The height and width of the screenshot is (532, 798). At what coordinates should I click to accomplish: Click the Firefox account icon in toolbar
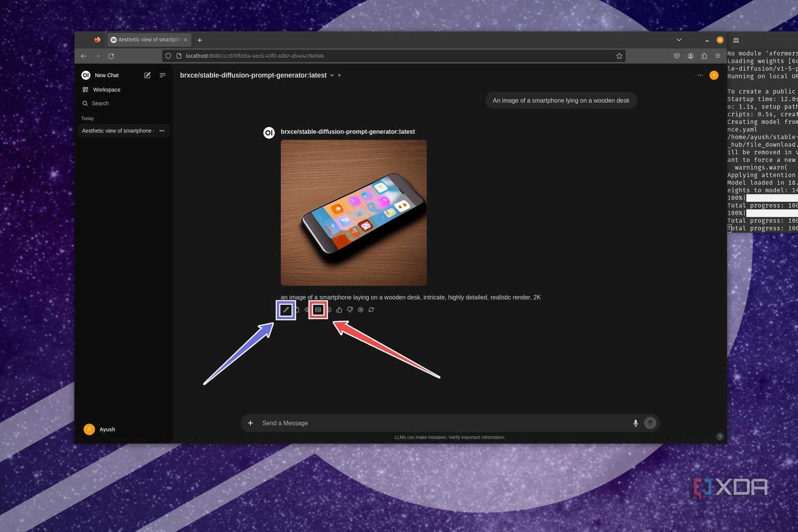coord(691,56)
